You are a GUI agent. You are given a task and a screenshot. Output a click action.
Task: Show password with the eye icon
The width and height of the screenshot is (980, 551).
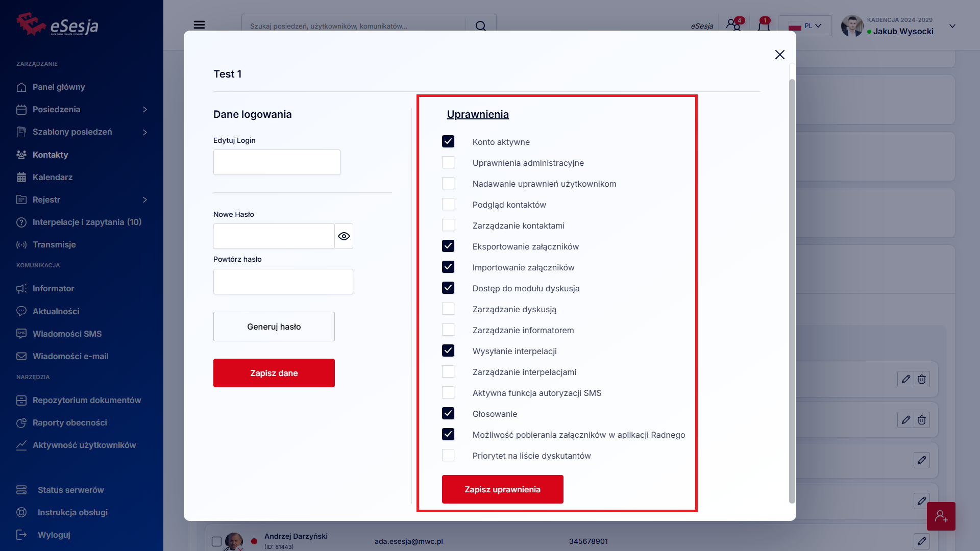(x=344, y=236)
